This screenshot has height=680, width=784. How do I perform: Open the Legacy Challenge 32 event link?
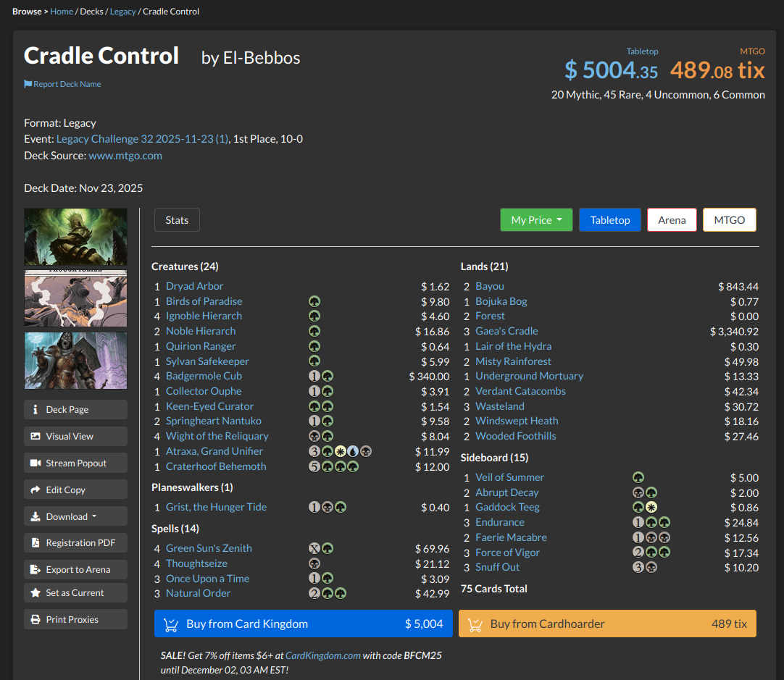[143, 139]
